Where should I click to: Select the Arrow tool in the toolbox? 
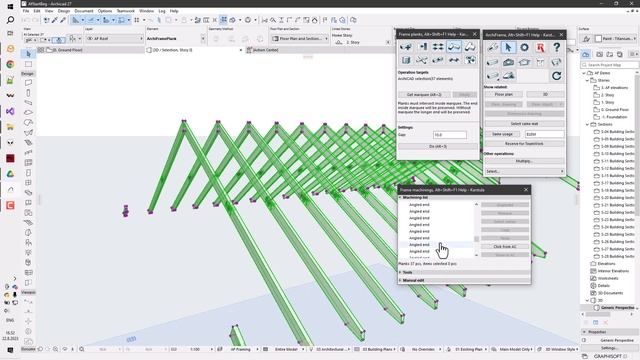(x=28, y=54)
